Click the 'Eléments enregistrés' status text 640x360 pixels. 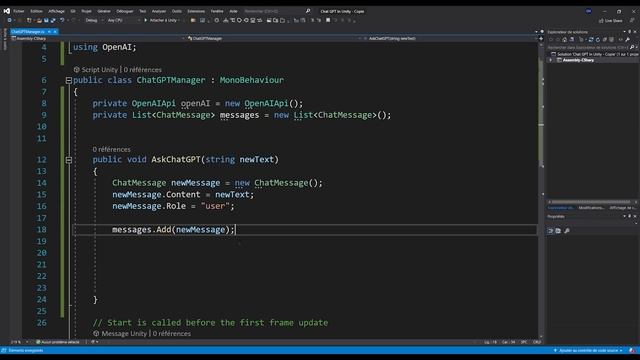pyautogui.click(x=26, y=351)
